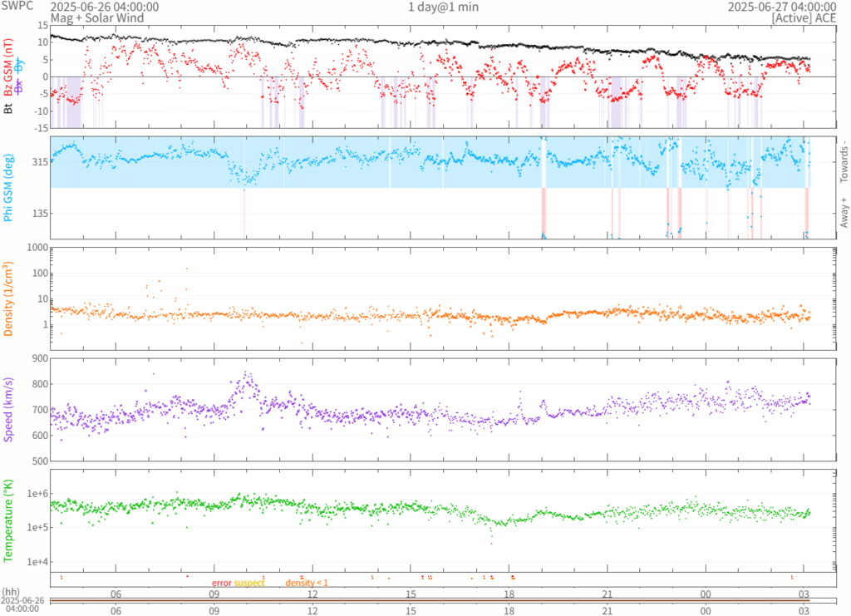The height and width of the screenshot is (616, 851).
Task: Toggle the Bt series label
Action: 8,107
